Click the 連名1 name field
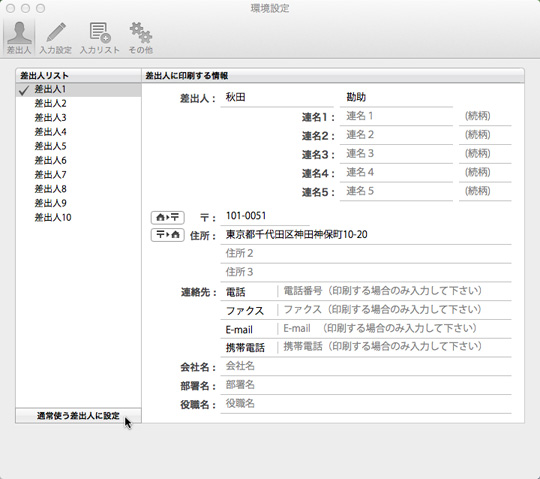 pos(396,116)
